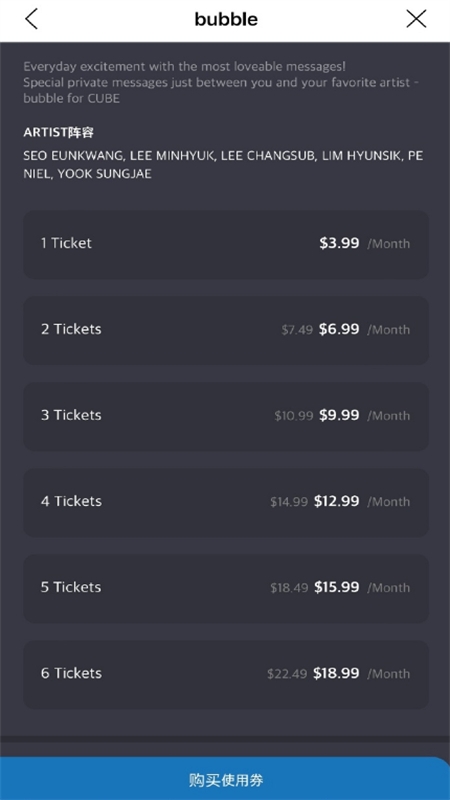Click the artist names list text
This screenshot has width=450, height=800.
click(223, 164)
